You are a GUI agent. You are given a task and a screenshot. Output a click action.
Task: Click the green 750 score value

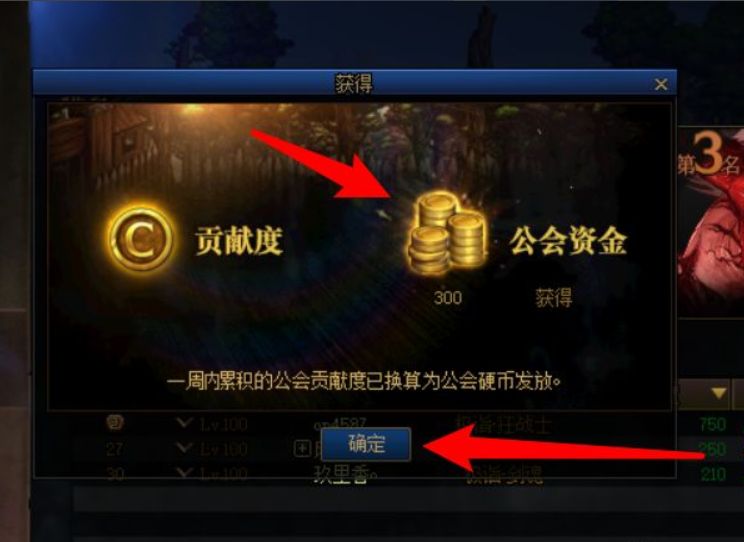713,424
